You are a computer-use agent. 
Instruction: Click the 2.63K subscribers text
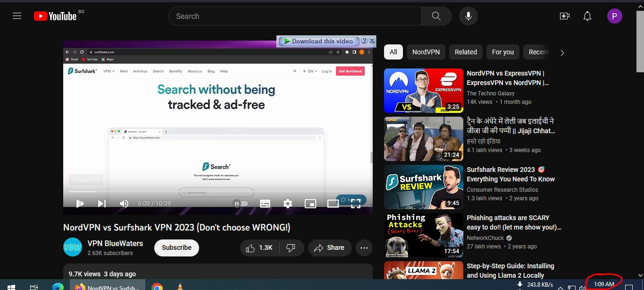(110, 253)
